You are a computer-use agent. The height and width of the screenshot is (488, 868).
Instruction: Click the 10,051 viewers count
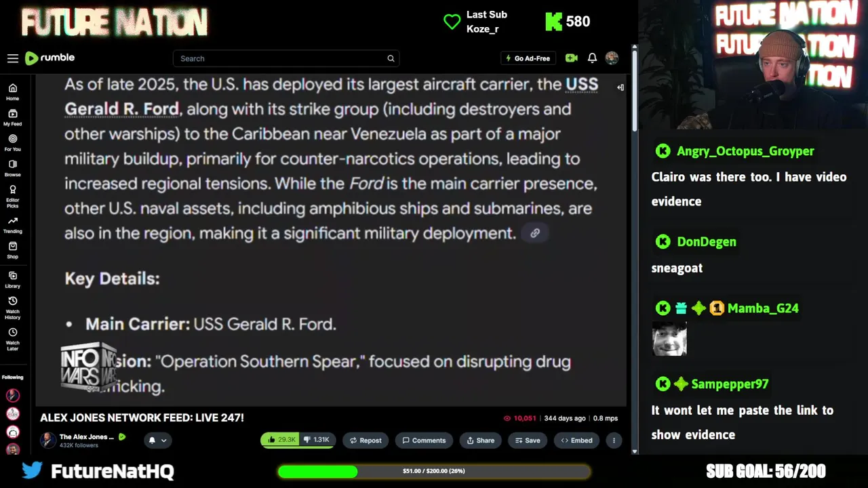(520, 418)
